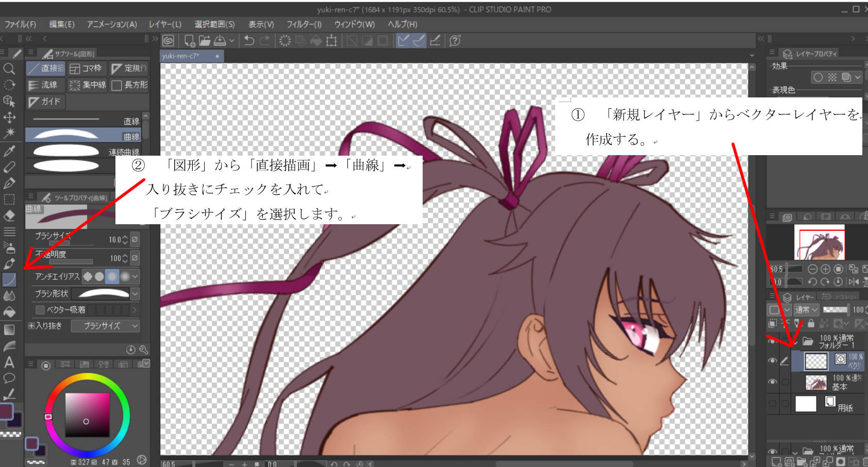Click the CLIP STUDIO launcher icon

pyautogui.click(x=168, y=41)
